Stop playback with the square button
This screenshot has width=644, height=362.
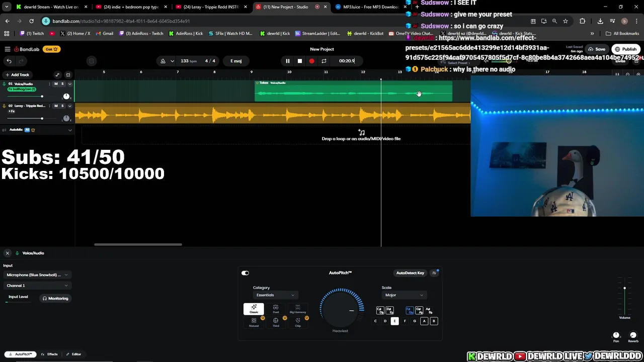[299, 61]
